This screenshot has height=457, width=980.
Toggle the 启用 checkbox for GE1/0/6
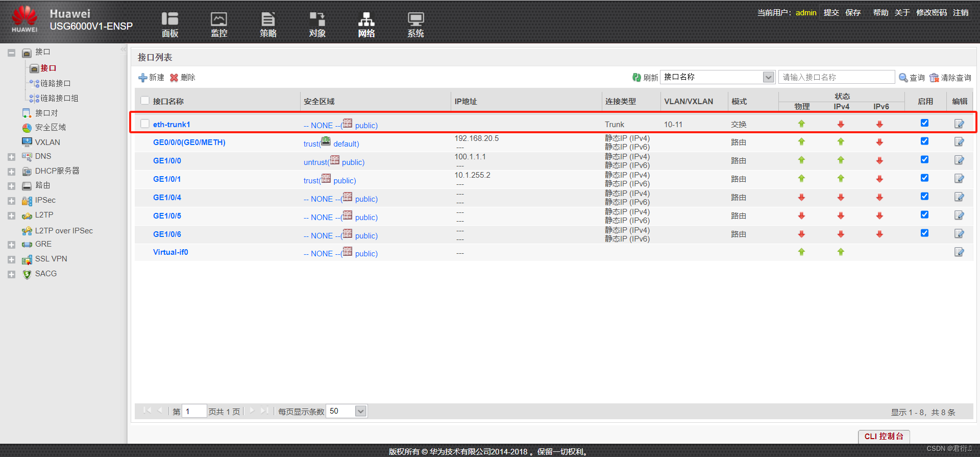pos(924,233)
